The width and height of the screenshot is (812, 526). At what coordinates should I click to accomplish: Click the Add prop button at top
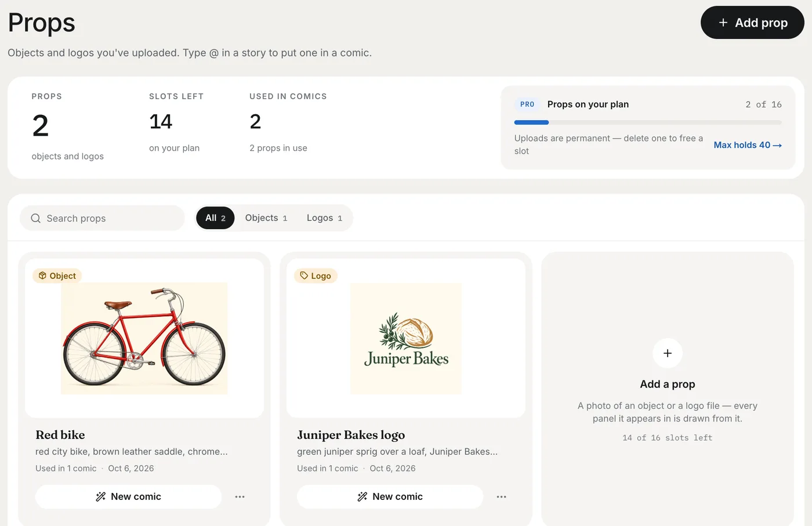coord(752,23)
